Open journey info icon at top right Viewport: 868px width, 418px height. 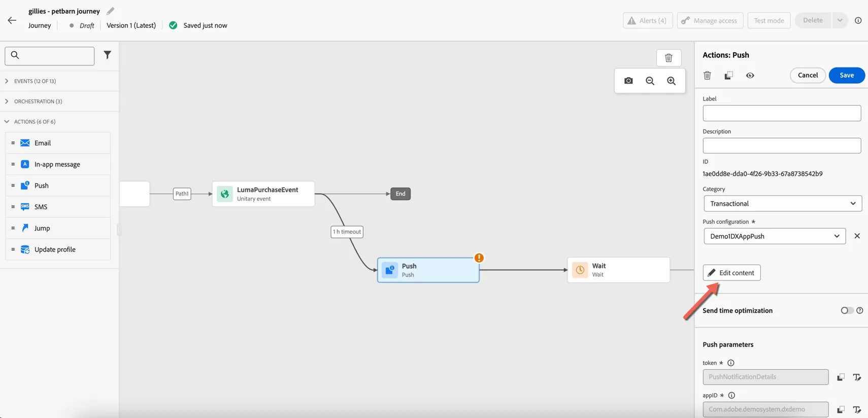coord(858,20)
